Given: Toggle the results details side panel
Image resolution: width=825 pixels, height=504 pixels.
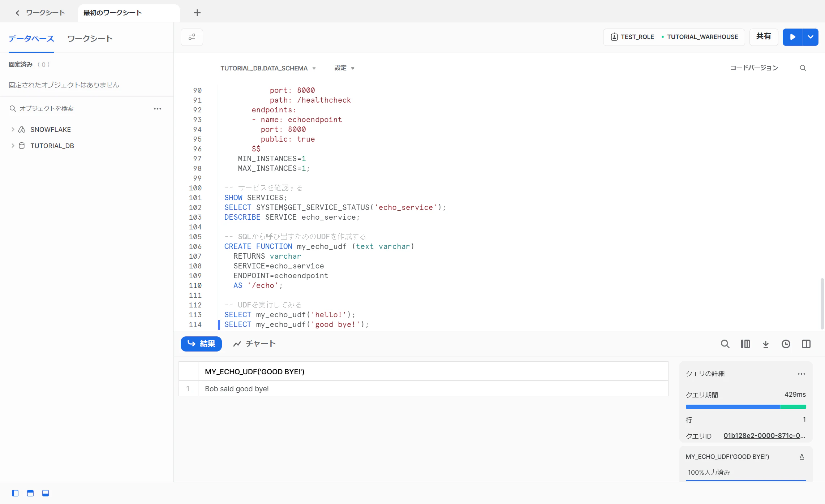Looking at the screenshot, I should pyautogui.click(x=806, y=344).
